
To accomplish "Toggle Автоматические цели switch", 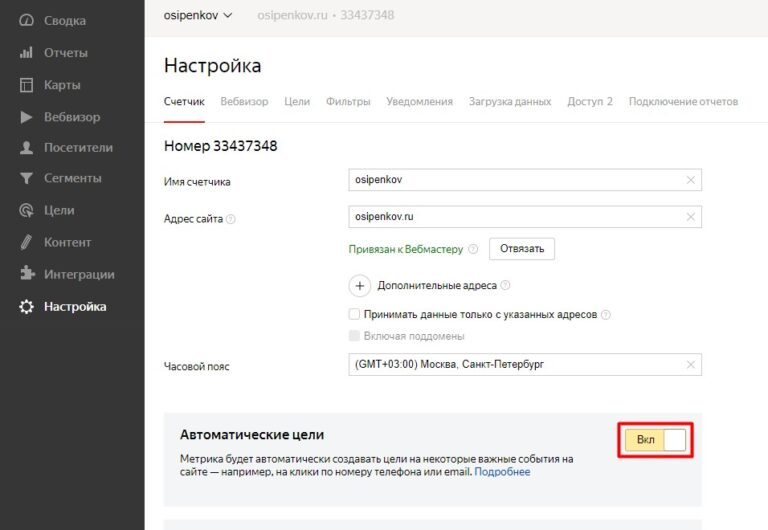I will [655, 440].
